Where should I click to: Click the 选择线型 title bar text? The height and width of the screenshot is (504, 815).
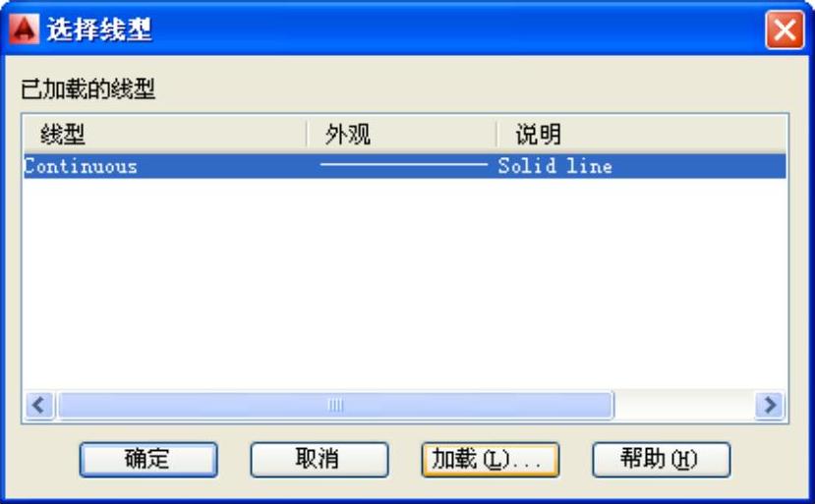click(x=99, y=29)
